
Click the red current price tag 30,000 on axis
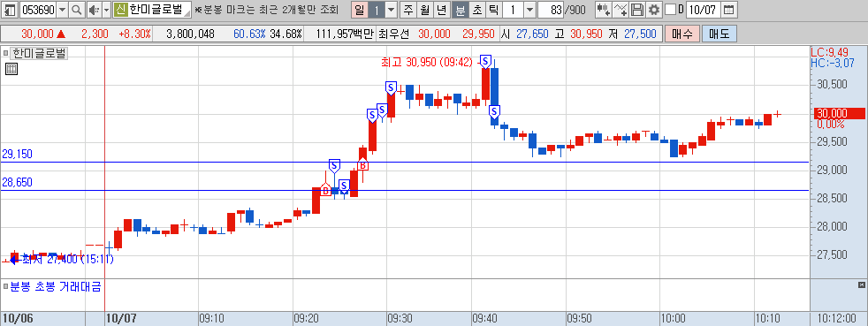(839, 113)
